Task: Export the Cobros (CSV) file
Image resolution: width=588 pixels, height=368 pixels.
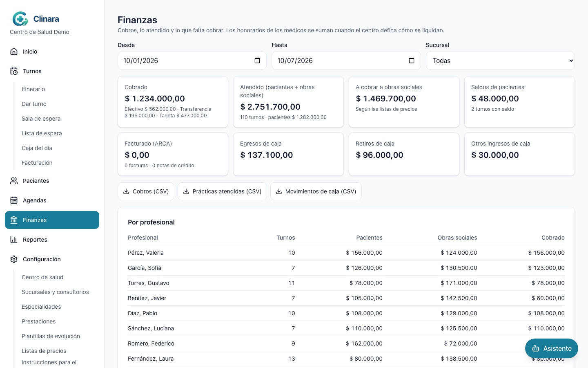Action: pyautogui.click(x=146, y=191)
